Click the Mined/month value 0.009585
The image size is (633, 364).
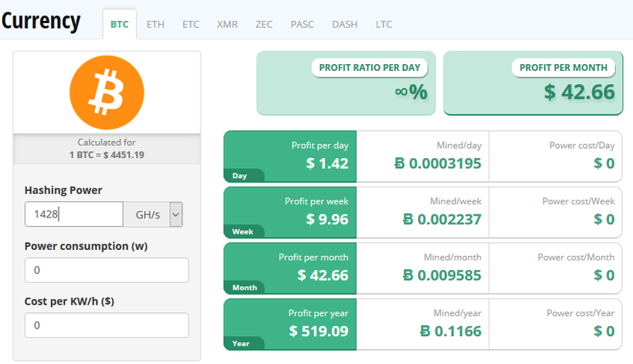point(442,275)
